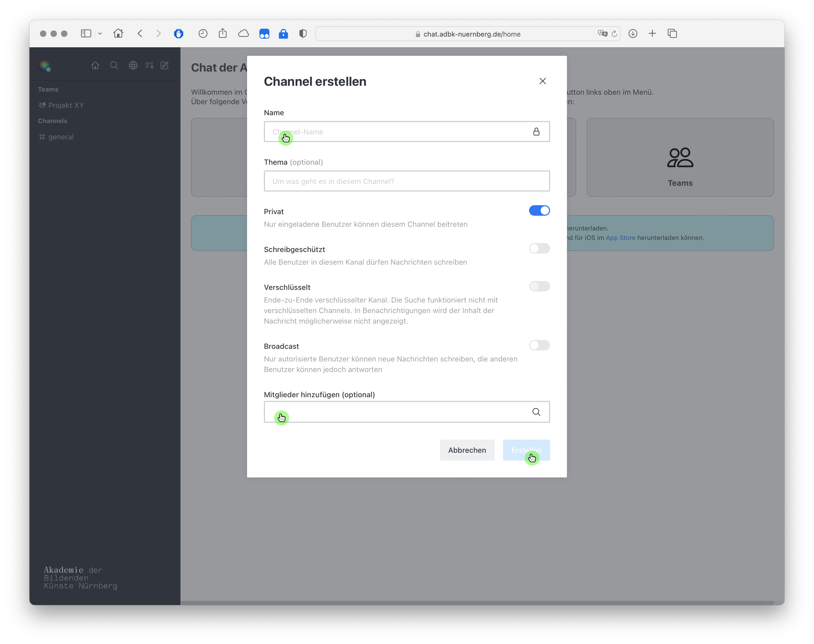This screenshot has width=814, height=644.
Task: Open the blue hand privacy extension
Action: (179, 34)
